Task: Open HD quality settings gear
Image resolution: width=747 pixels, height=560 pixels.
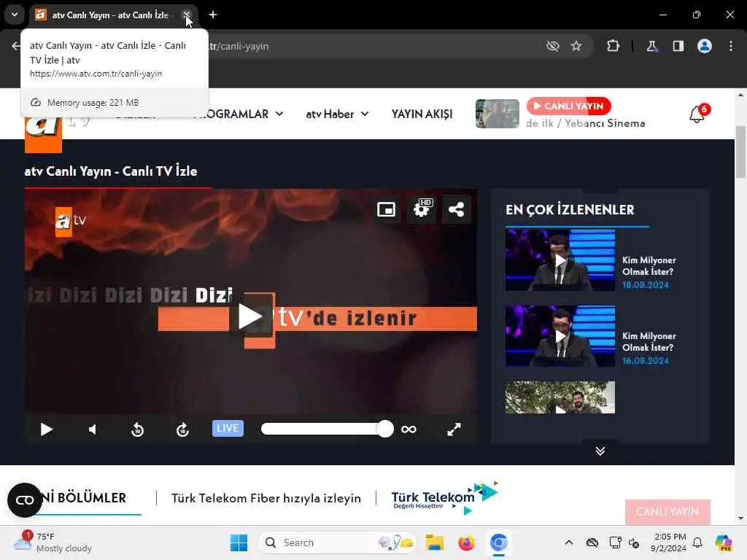Action: [422, 209]
